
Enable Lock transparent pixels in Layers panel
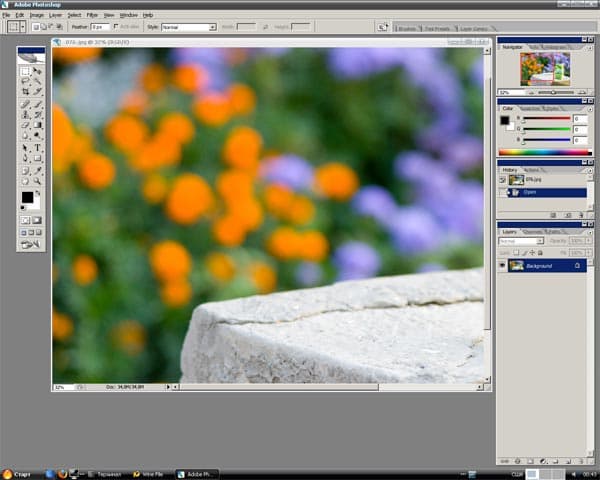(x=516, y=253)
